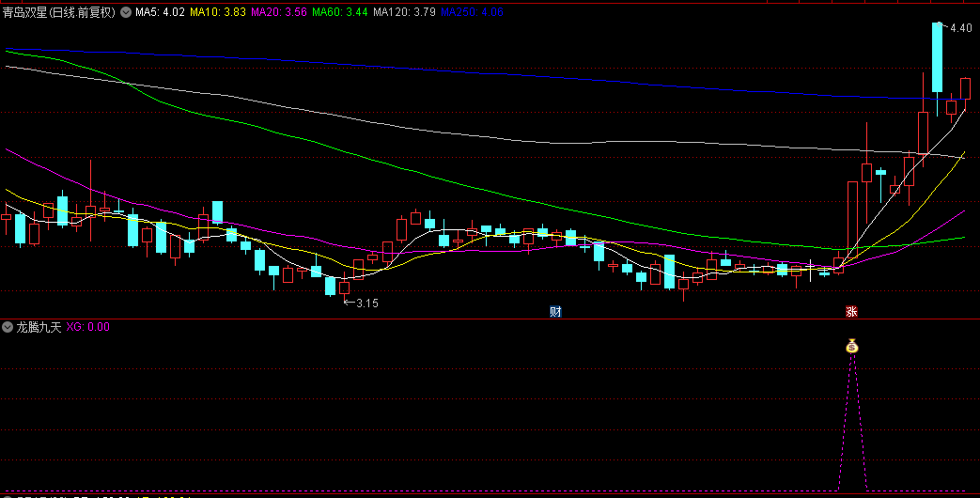The height and width of the screenshot is (498, 980).
Task: Click the 3.15 low price label
Action: (366, 303)
